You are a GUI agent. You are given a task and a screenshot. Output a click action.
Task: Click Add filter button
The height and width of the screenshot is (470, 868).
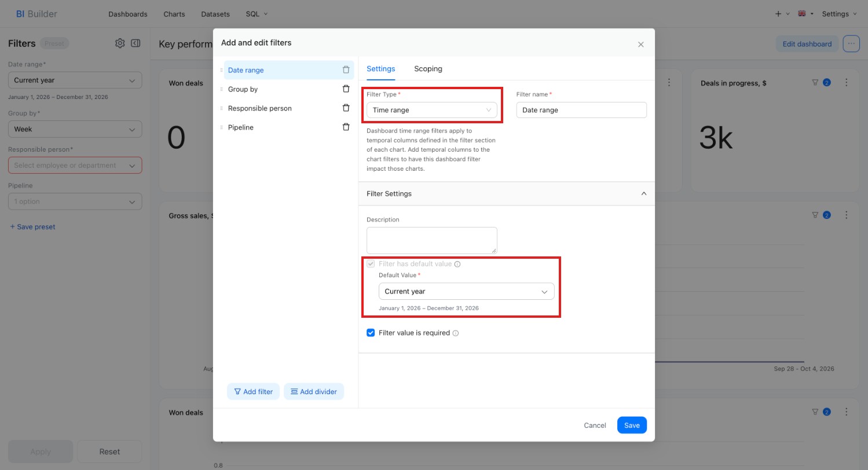(x=254, y=392)
